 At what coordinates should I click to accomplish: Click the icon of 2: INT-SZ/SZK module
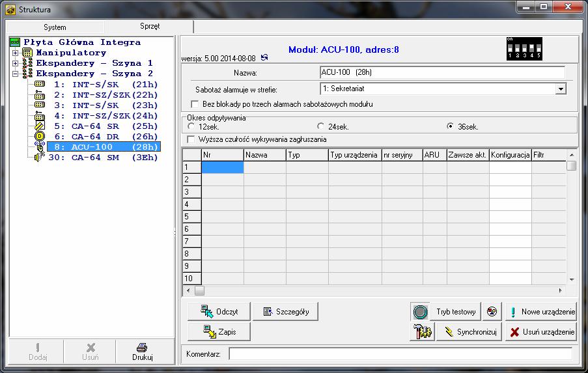(x=39, y=94)
